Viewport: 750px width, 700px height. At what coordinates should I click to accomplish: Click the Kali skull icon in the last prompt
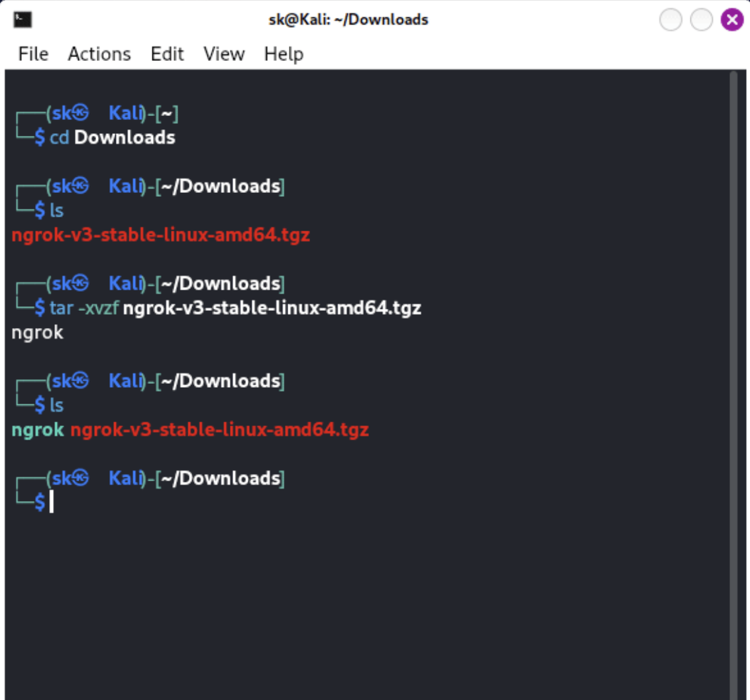80,478
